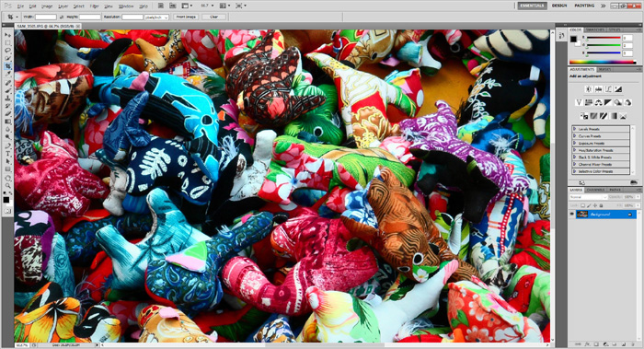Select the Eyedropper tool
Viewport: 644px width, 349px height.
coord(7,74)
